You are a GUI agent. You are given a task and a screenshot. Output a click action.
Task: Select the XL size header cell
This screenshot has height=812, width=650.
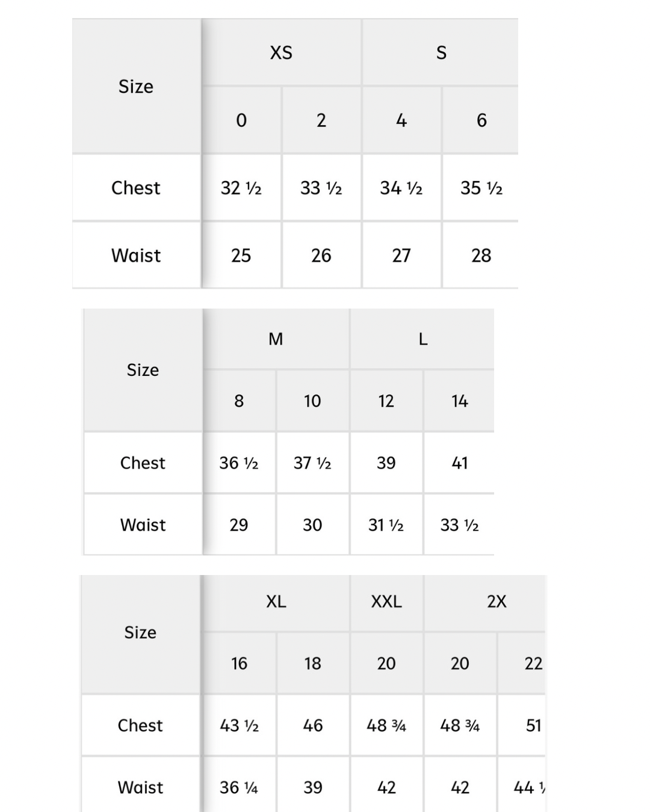coord(276,601)
